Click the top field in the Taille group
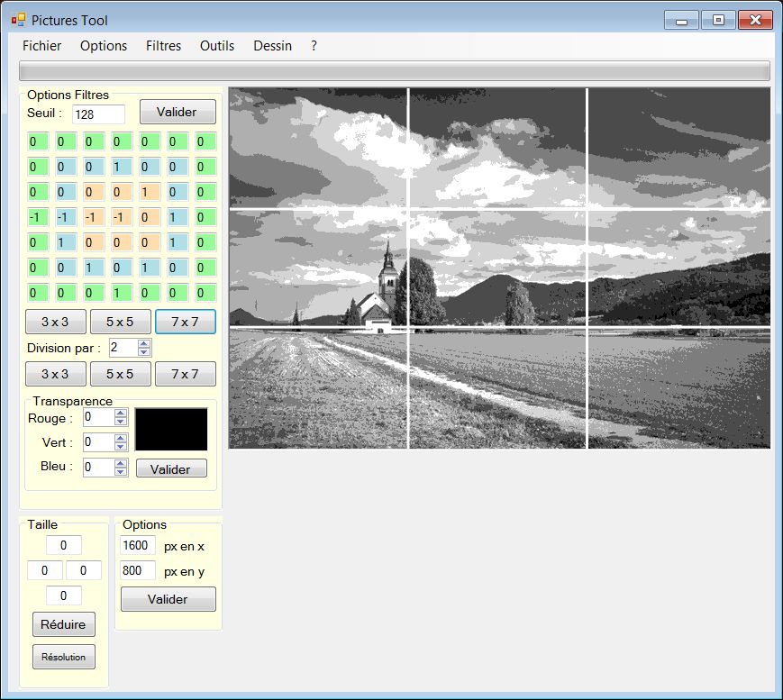This screenshot has width=783, height=700. (63, 545)
